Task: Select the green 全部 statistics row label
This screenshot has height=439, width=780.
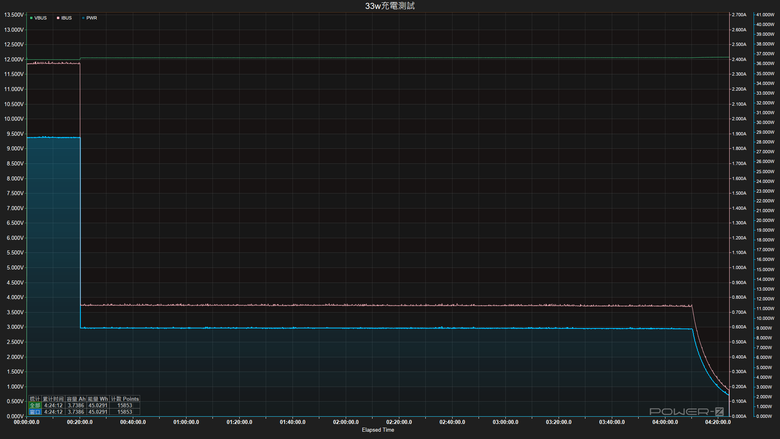Action: [x=35, y=406]
